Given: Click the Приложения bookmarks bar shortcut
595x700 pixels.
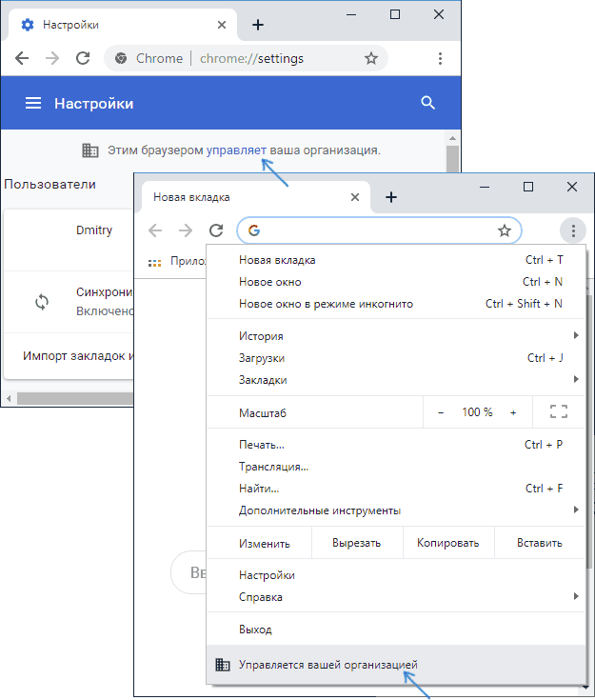Looking at the screenshot, I should click(177, 262).
